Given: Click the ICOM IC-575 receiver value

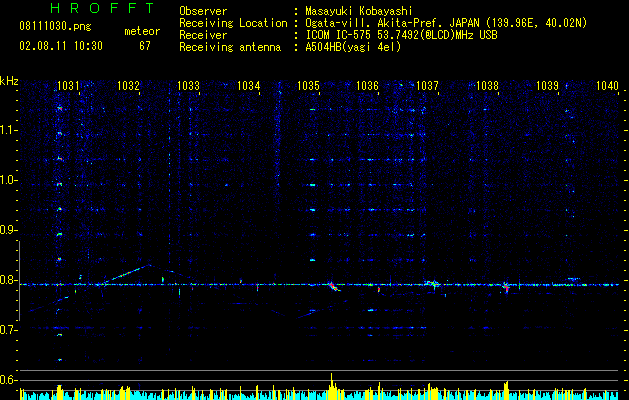Looking at the screenshot, I should click(x=401, y=35).
